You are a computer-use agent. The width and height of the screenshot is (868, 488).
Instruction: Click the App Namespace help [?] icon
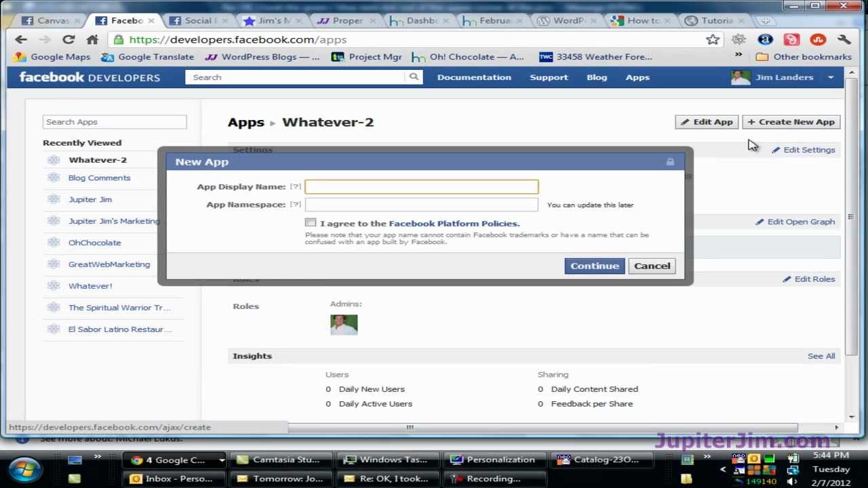[x=296, y=204]
